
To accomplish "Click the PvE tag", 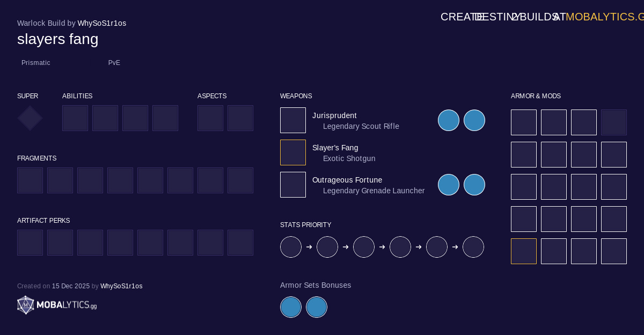I will pyautogui.click(x=114, y=63).
